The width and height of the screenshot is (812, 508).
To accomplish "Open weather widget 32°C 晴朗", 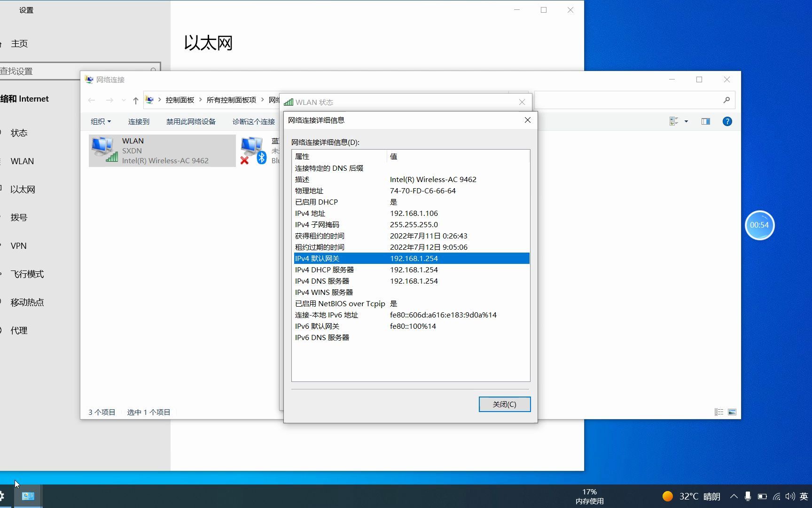I will point(691,496).
